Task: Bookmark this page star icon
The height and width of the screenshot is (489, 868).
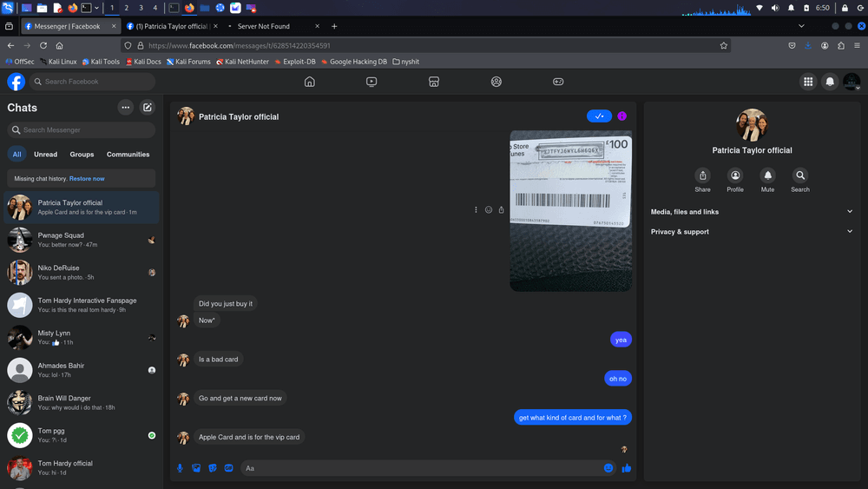Action: click(x=724, y=45)
